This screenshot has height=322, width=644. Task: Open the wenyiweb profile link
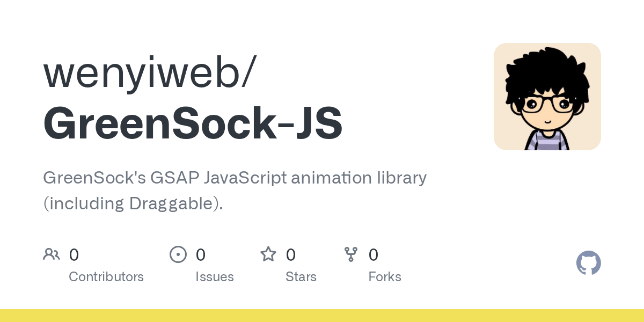point(144,72)
